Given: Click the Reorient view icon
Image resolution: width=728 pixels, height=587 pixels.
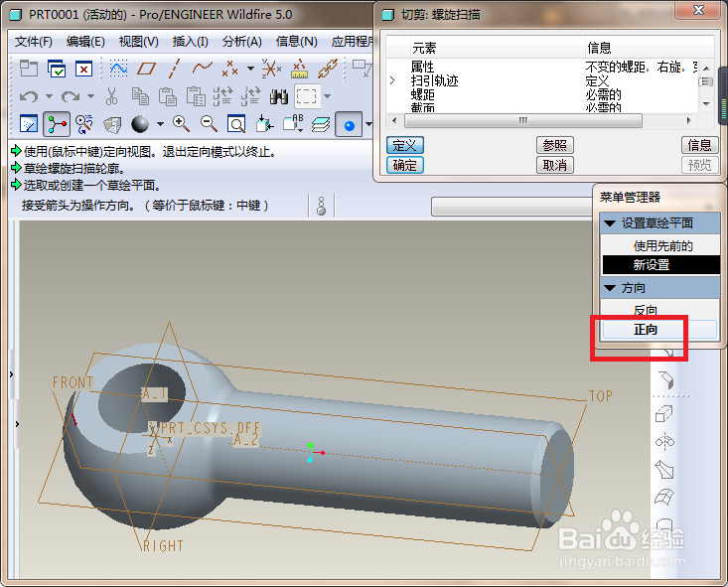Looking at the screenshot, I should pos(264,124).
